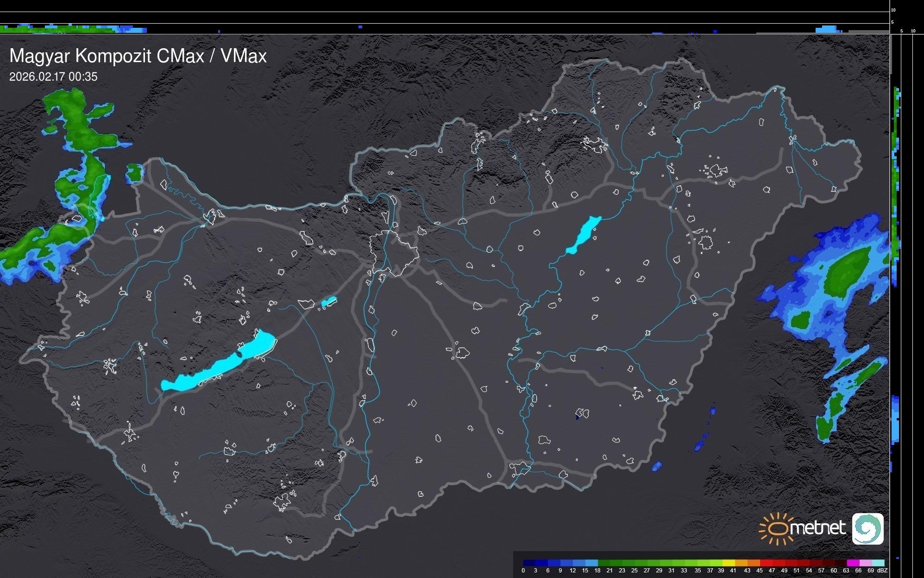Screen dimensions: 924x578
Task: Click the metnet wordmark text
Action: click(x=817, y=528)
